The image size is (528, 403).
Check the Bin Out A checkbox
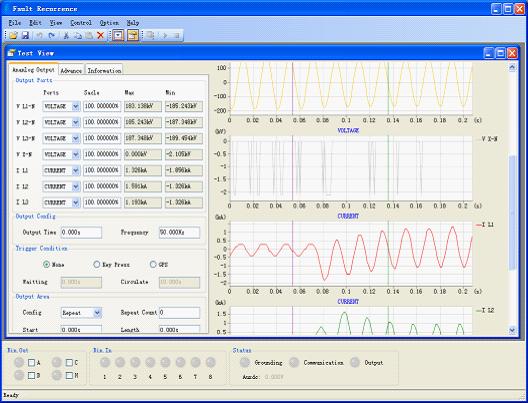32,363
